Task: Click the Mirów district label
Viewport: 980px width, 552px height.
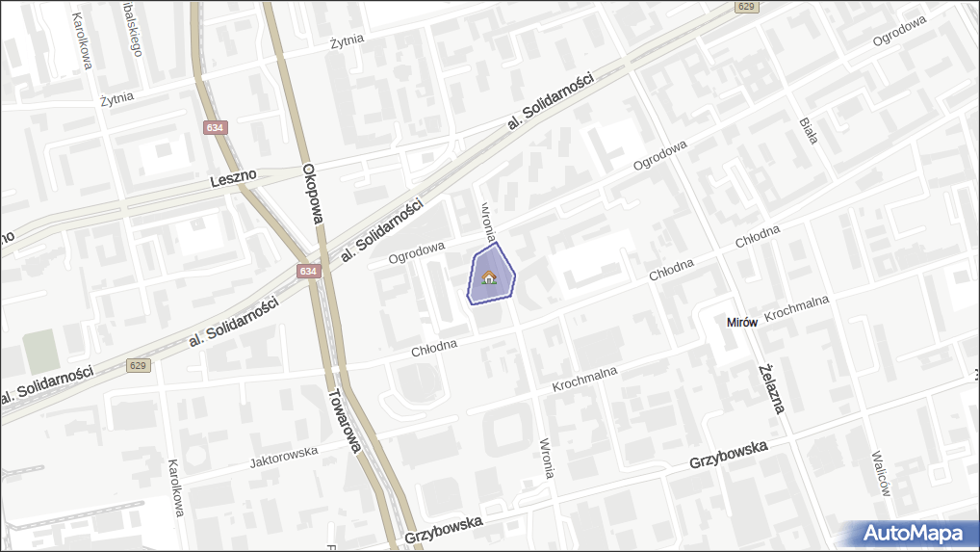Action: coord(742,323)
